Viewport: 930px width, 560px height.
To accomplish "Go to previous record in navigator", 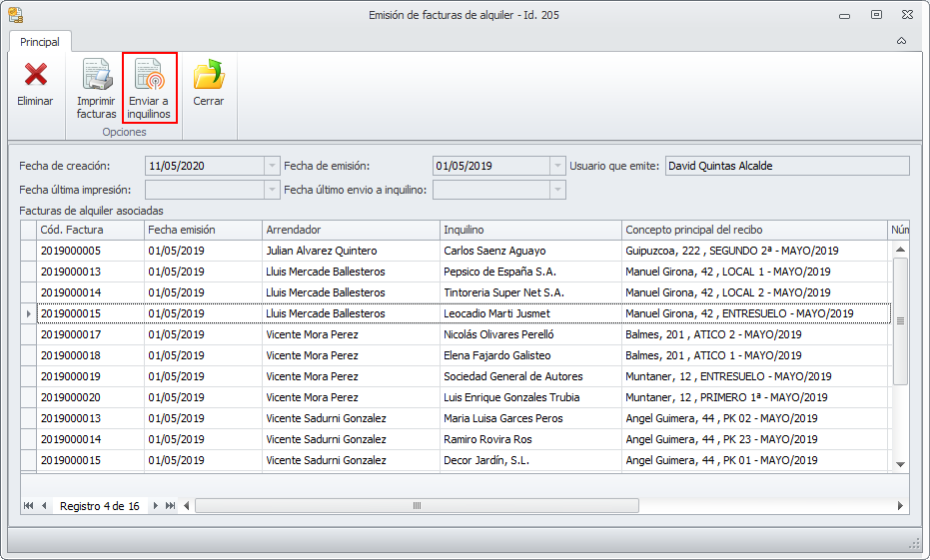I will 44,506.
